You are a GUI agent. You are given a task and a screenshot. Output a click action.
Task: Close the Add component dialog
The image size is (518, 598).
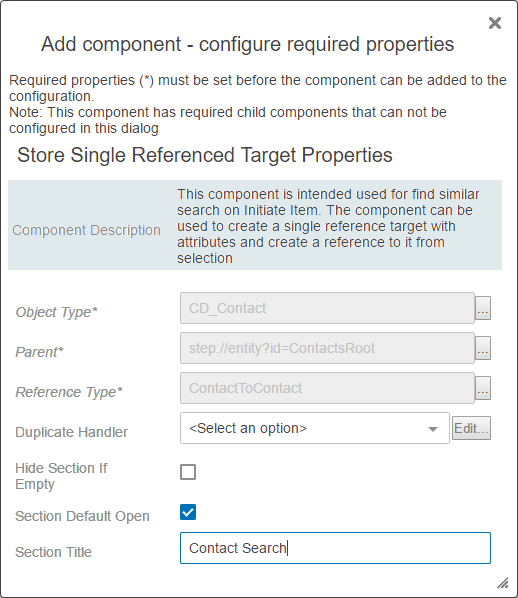(495, 23)
